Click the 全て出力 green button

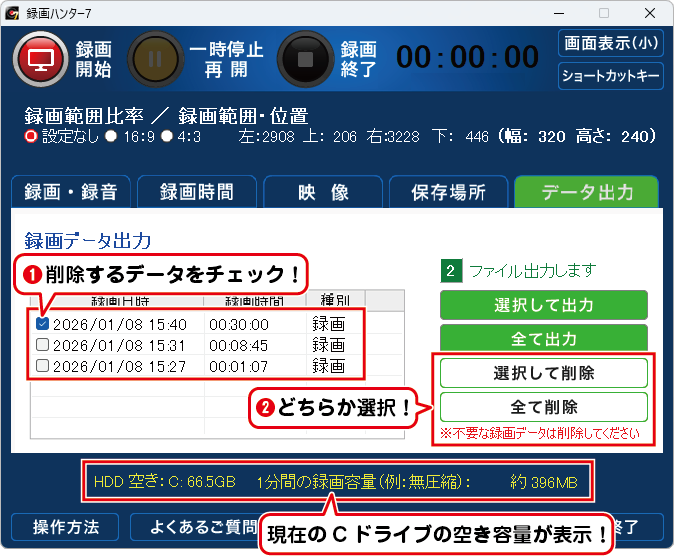pyautogui.click(x=543, y=338)
